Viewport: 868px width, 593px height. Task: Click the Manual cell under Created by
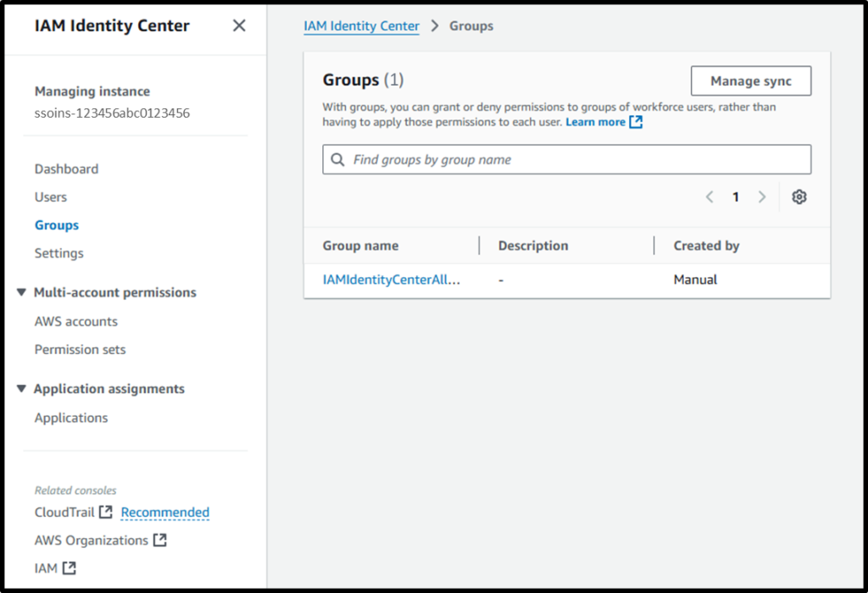coord(695,280)
